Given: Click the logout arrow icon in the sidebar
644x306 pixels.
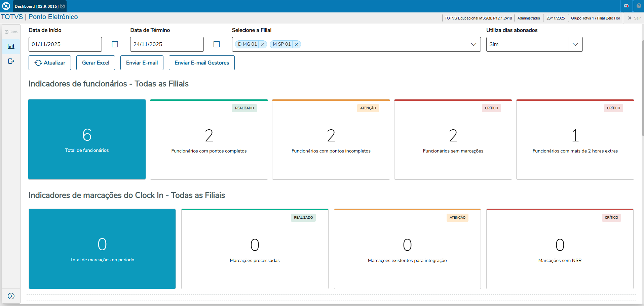Looking at the screenshot, I should point(11,61).
